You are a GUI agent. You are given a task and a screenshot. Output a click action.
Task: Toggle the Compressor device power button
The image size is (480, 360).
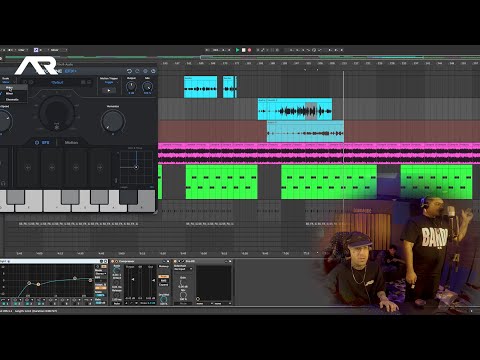[112, 261]
